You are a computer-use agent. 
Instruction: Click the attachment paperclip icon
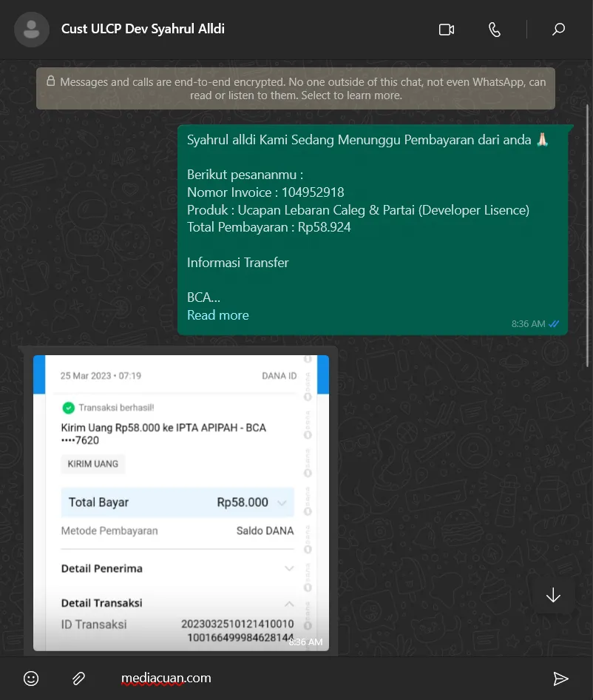(78, 679)
